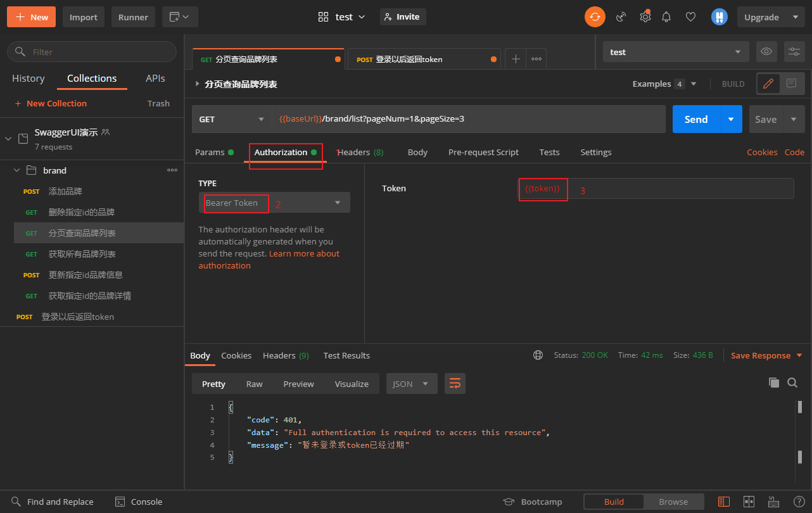Click the heart icon in header
Screen dimensions: 812x513
click(x=691, y=17)
